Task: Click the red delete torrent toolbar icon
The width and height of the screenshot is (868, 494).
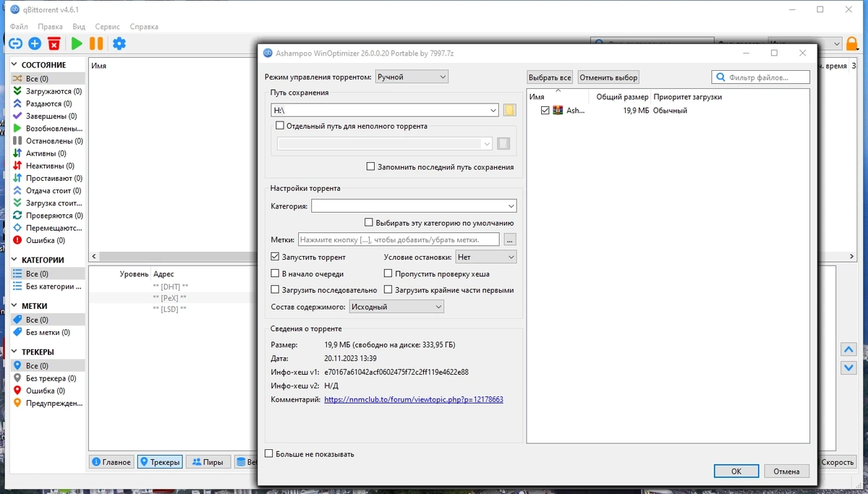Action: (54, 43)
